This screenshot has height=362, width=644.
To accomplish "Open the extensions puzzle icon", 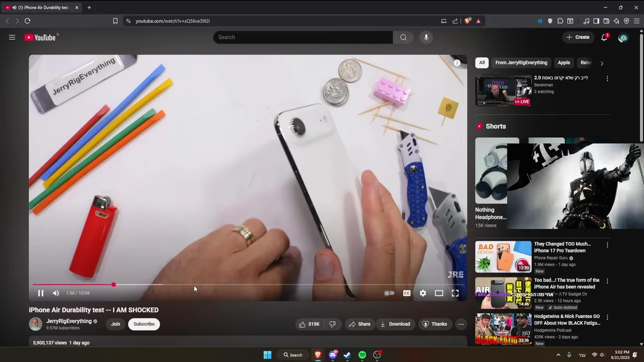I will [560, 21].
